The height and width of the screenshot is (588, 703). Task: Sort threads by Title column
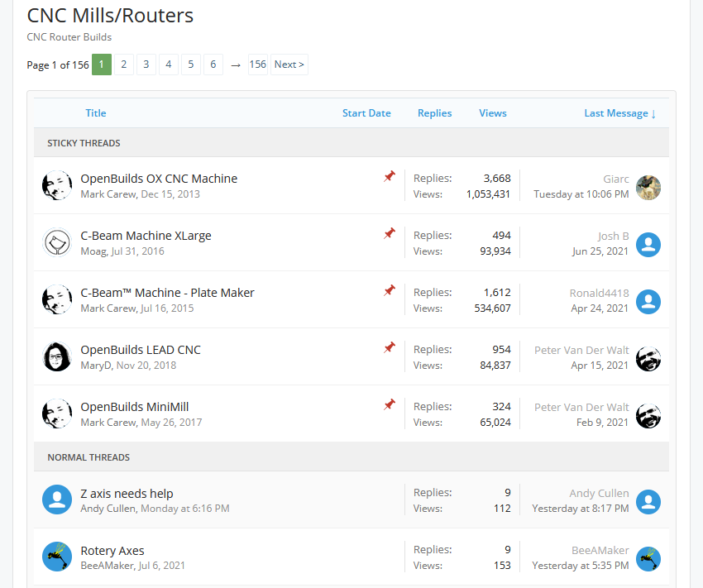coord(96,113)
